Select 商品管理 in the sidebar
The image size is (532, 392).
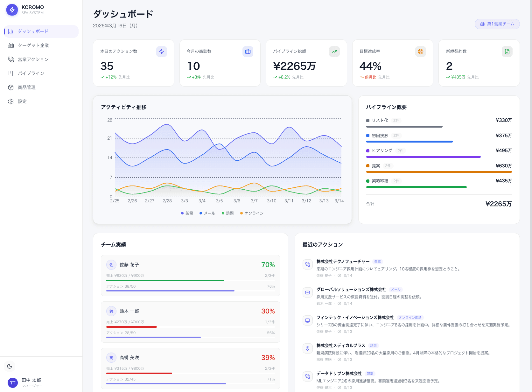(x=27, y=87)
